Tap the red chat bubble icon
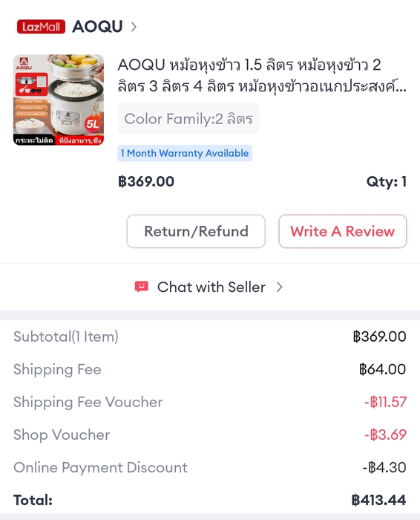The width and height of the screenshot is (420, 520). 142,287
